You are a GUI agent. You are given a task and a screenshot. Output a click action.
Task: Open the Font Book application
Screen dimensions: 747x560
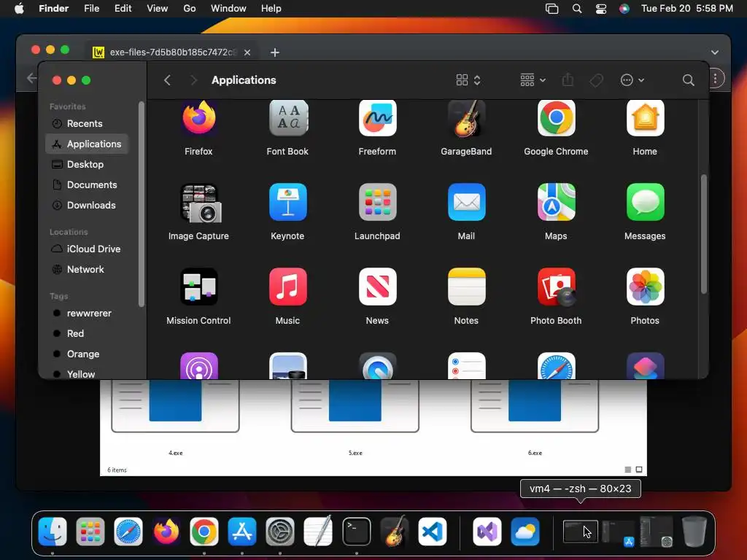pos(287,118)
